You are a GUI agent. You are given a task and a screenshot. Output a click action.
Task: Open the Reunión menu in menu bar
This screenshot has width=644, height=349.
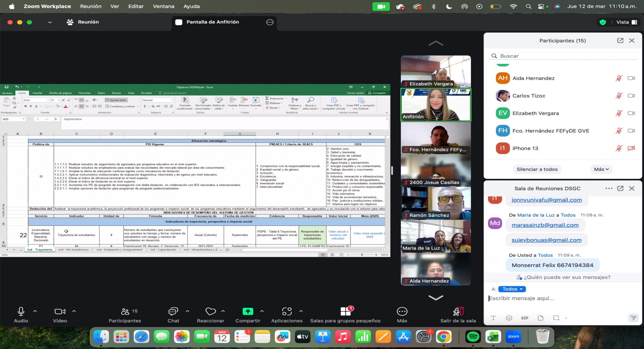click(x=91, y=6)
